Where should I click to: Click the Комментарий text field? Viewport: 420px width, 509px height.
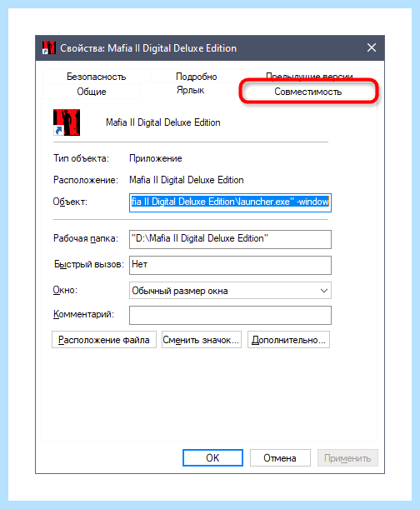pos(230,315)
